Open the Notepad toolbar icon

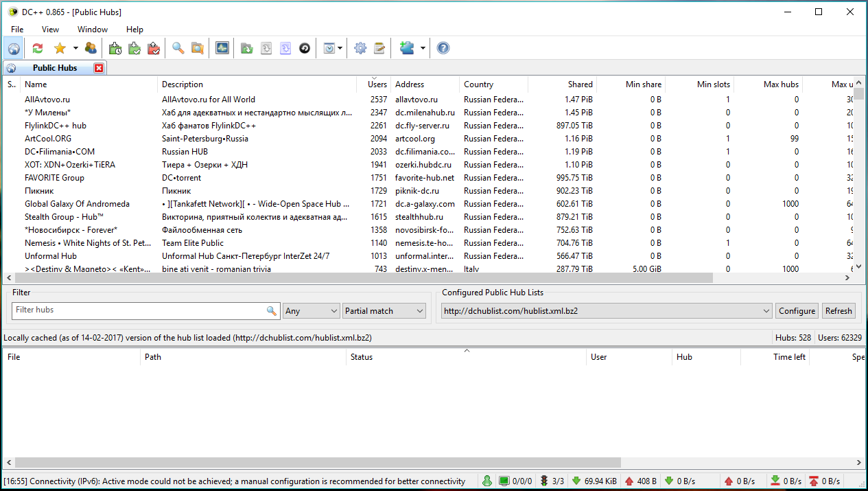pyautogui.click(x=379, y=48)
